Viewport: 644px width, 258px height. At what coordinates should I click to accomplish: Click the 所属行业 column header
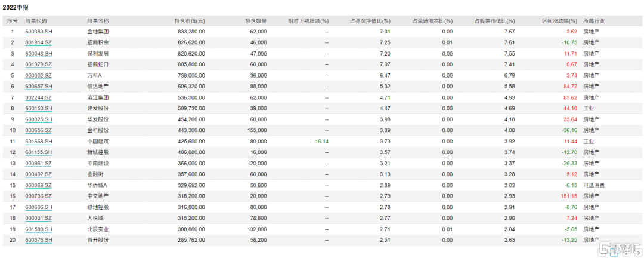click(x=593, y=20)
